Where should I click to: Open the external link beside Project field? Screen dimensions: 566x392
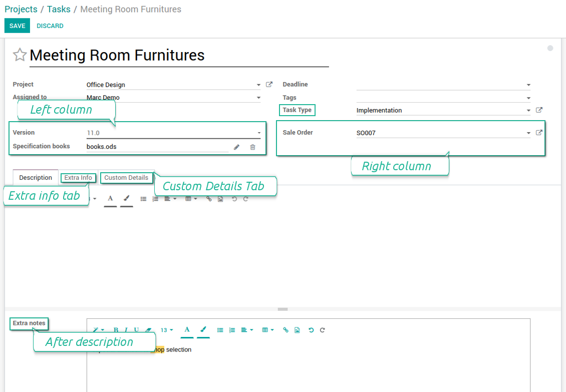click(269, 85)
